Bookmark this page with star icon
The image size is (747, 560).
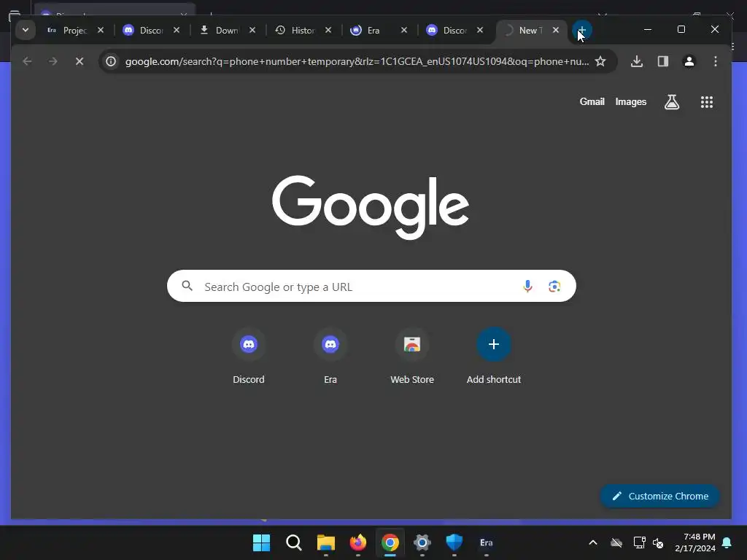[x=600, y=61]
